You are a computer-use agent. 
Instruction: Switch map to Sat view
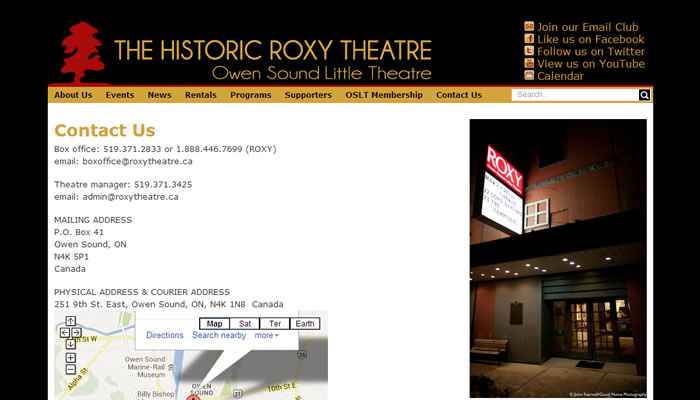[x=245, y=324]
